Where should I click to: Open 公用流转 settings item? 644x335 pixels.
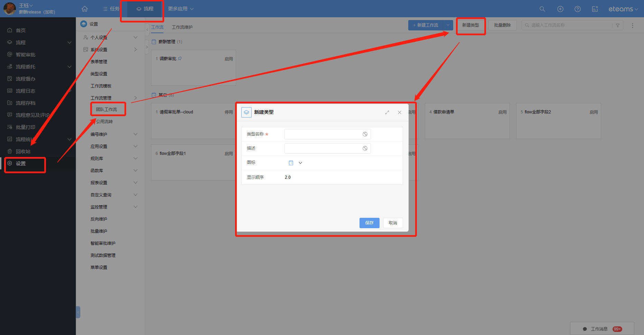[x=104, y=122]
